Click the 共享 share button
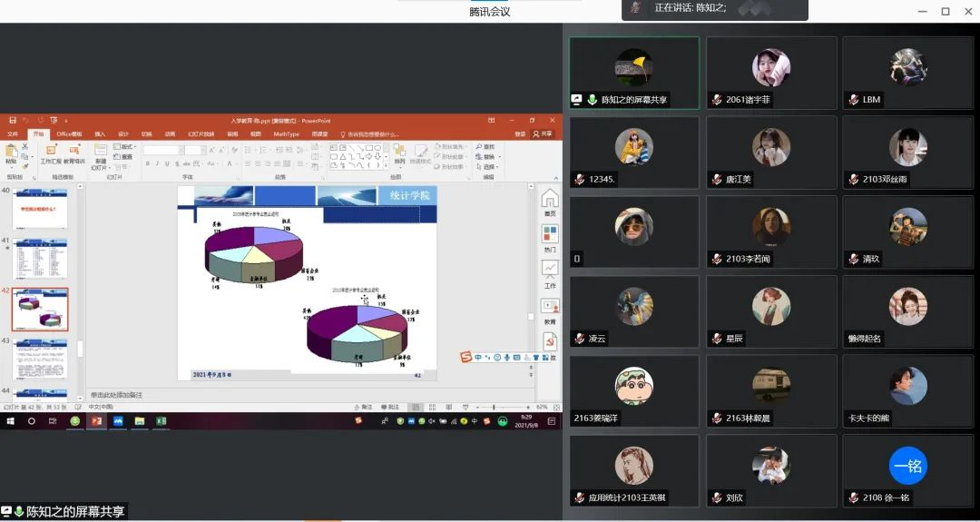The height and width of the screenshot is (522, 980). [543, 133]
